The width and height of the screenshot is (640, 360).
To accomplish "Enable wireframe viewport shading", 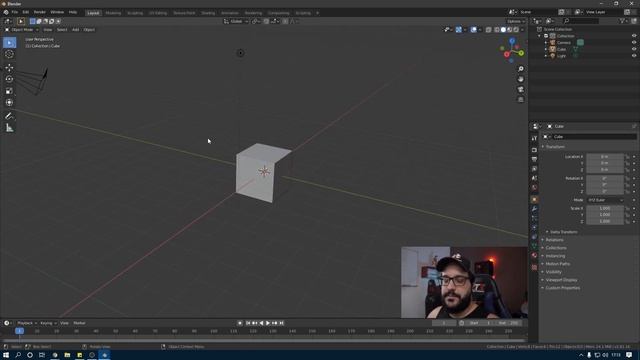I will point(497,29).
